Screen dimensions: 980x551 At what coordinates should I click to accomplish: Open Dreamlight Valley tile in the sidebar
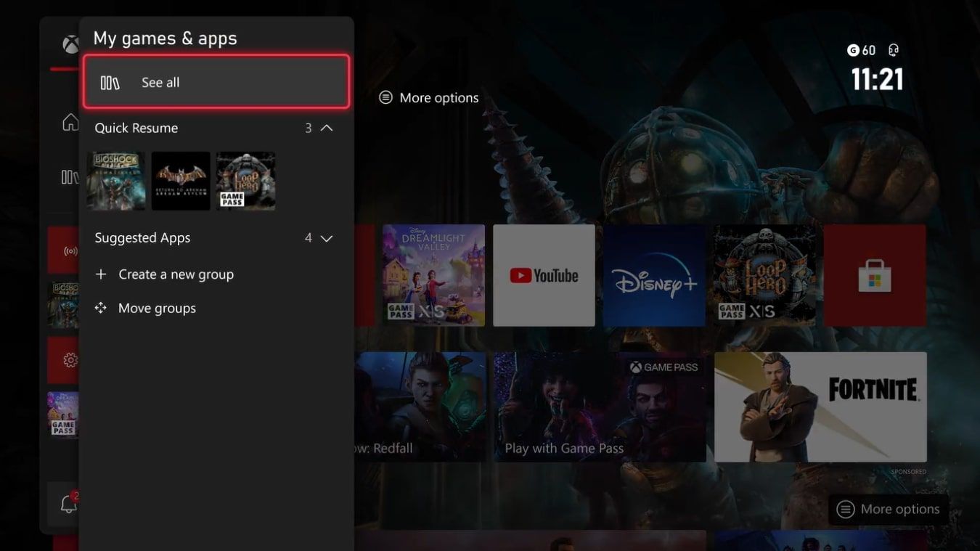63,415
